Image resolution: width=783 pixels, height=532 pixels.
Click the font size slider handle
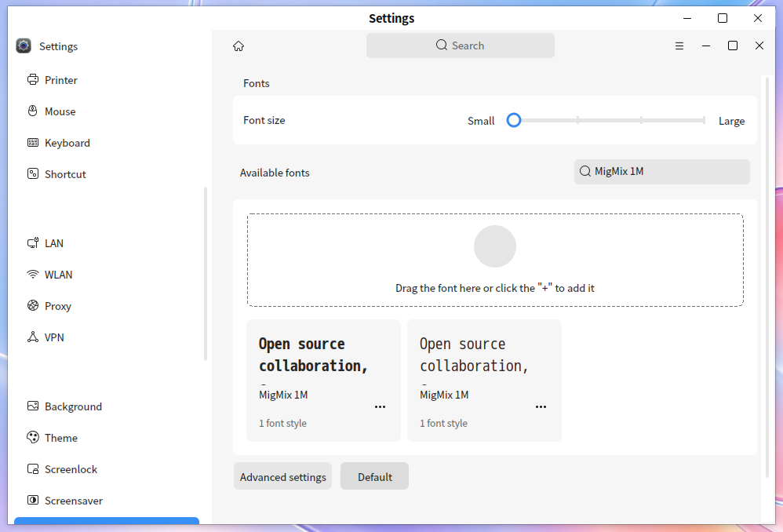[514, 120]
